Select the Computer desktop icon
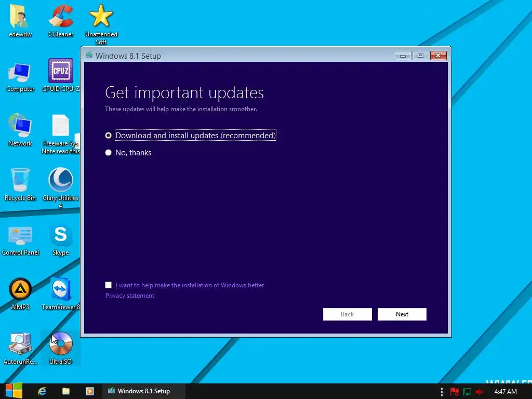The height and width of the screenshot is (399, 532). coord(20,77)
